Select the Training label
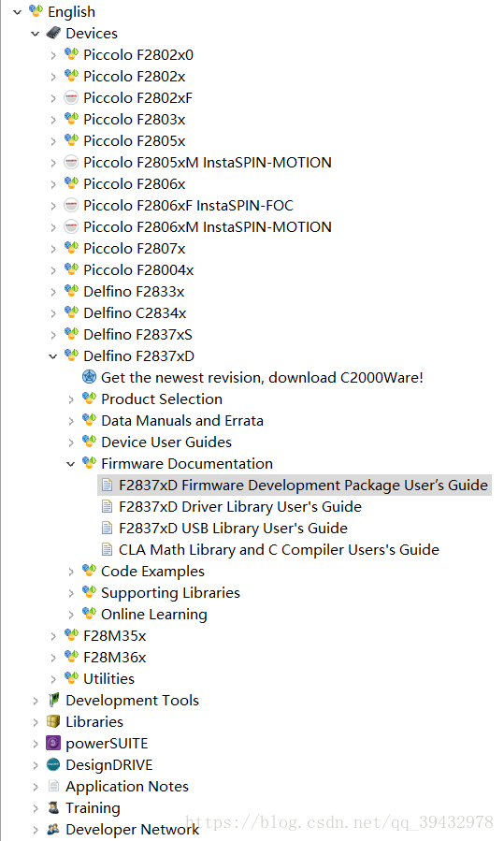 coord(93,807)
